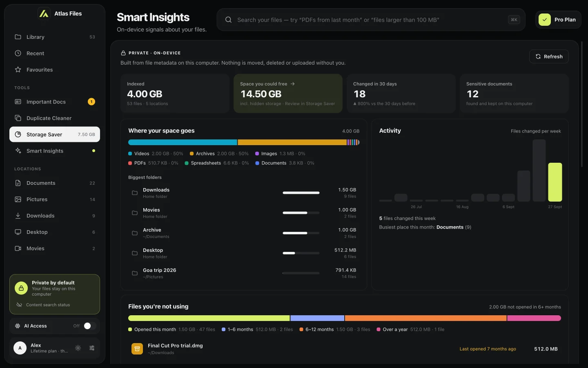Open the Pictures location
This screenshot has width=588, height=368.
pyautogui.click(x=55, y=200)
